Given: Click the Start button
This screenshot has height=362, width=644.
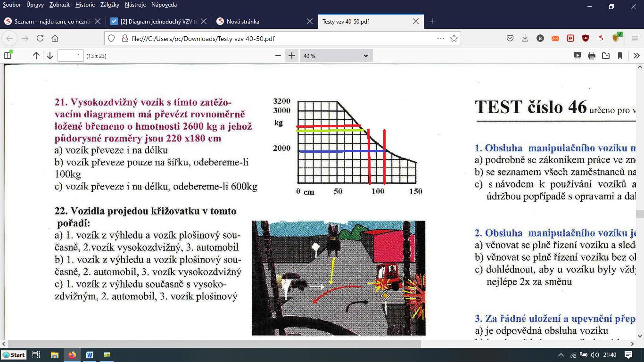Looking at the screenshot, I should (x=14, y=355).
